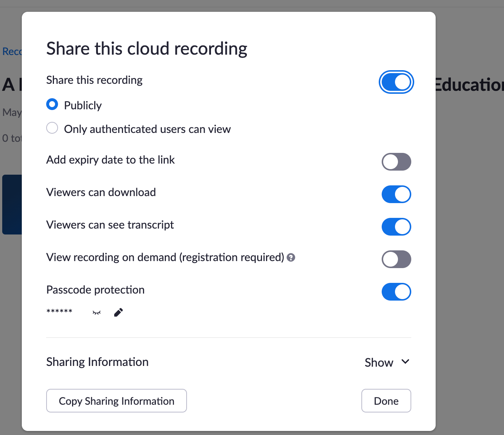Screen dimensions: 504x435
Task: Disable the Viewers can download toggle
Action: click(396, 194)
